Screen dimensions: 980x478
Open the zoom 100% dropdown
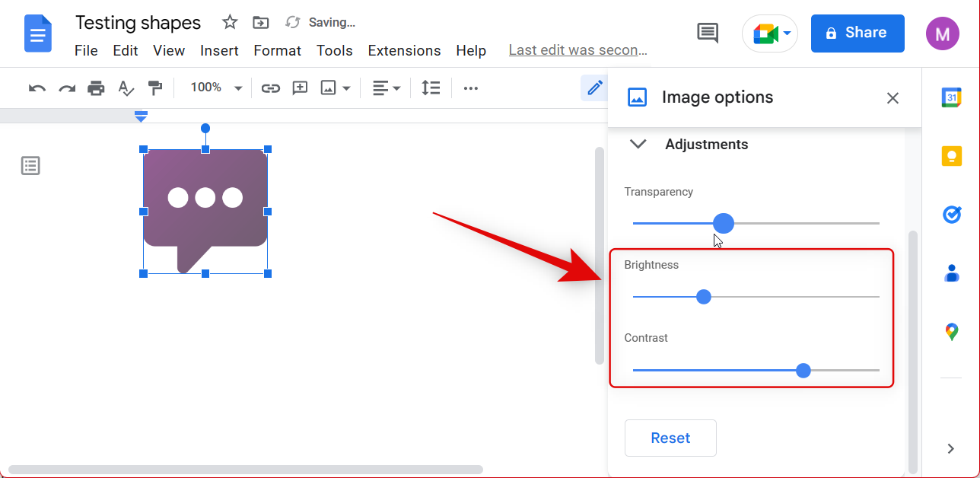[x=216, y=88]
